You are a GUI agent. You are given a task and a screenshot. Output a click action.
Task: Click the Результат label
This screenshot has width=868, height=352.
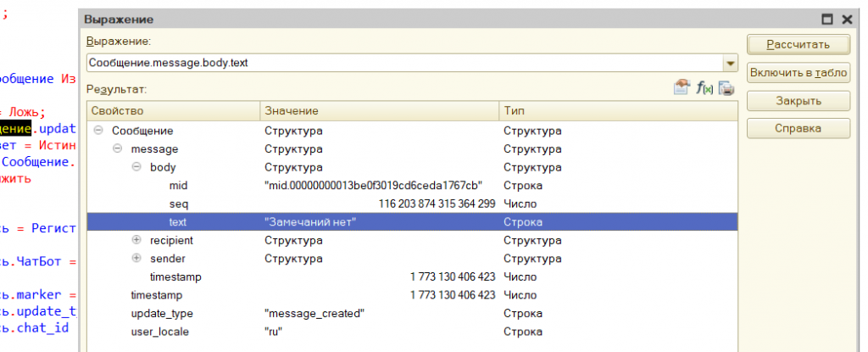pos(116,89)
